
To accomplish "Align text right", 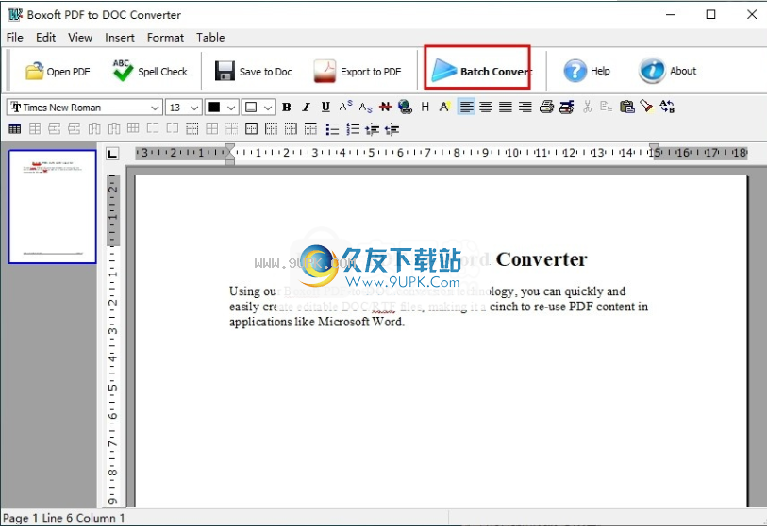I will (525, 108).
